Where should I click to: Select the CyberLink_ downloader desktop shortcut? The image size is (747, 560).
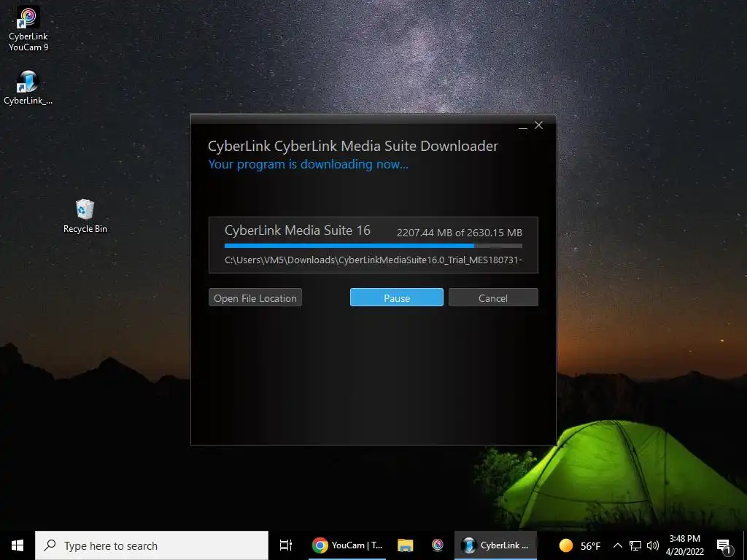tap(28, 87)
